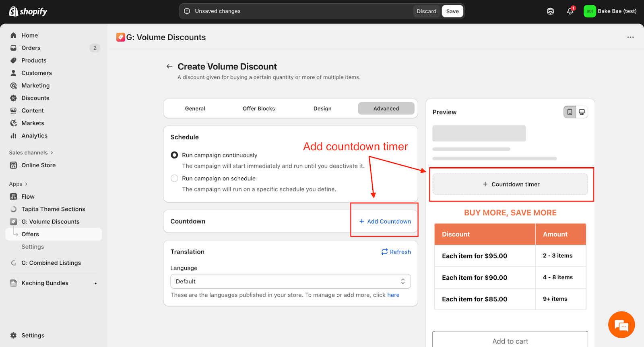
Task: Open the Home icon in sidebar
Action: [x=13, y=35]
